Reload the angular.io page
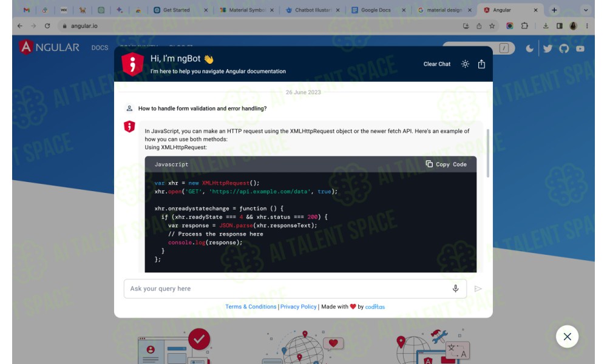 (47, 26)
